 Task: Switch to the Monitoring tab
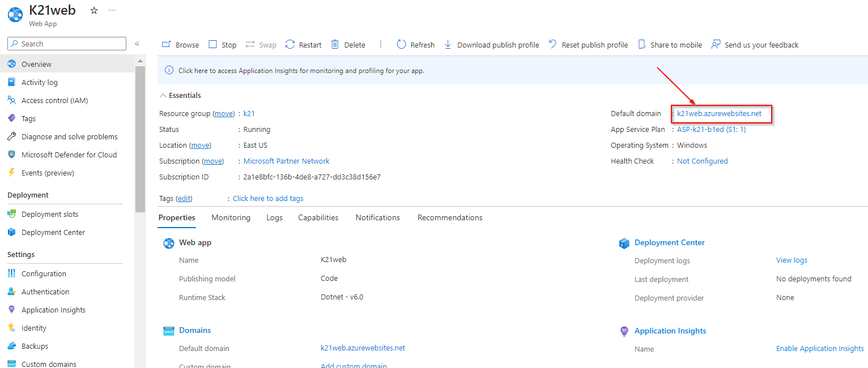[231, 217]
